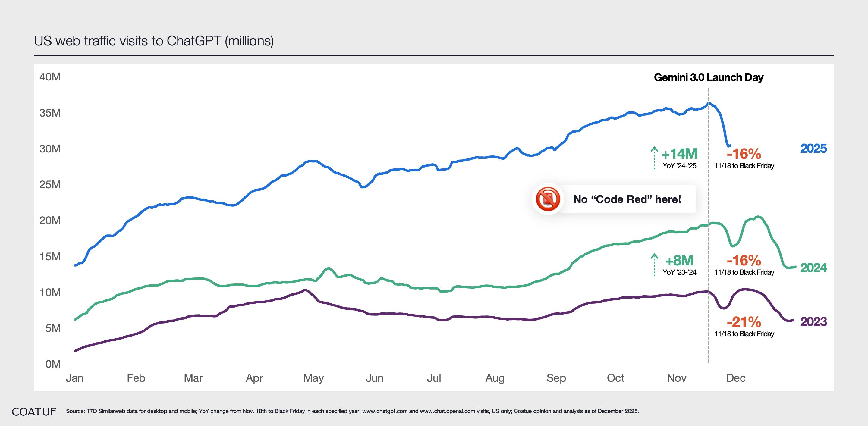Click the May month axis label
Viewport: 868px width, 426px height.
pyautogui.click(x=313, y=378)
